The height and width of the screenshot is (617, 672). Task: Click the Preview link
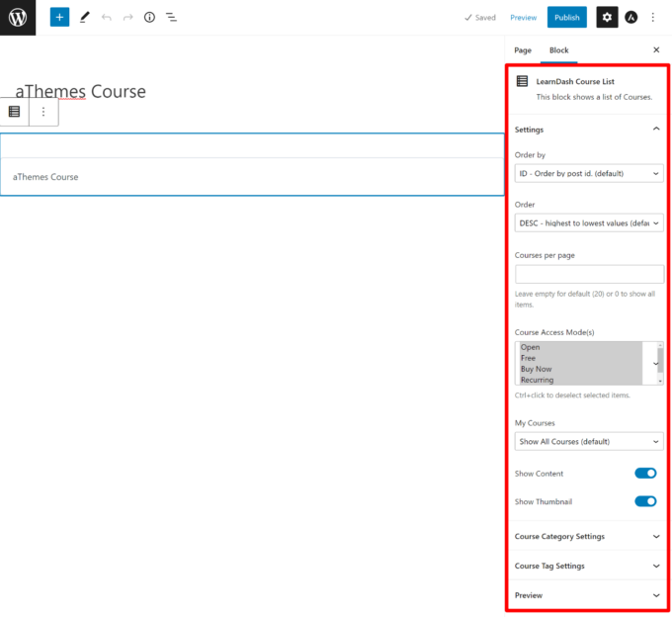524,18
